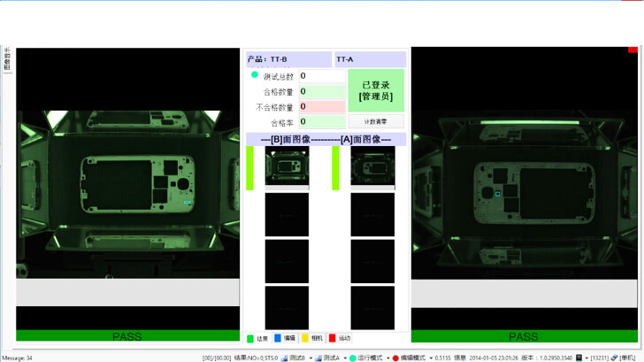Click the 不合格数量 count field

pos(322,106)
